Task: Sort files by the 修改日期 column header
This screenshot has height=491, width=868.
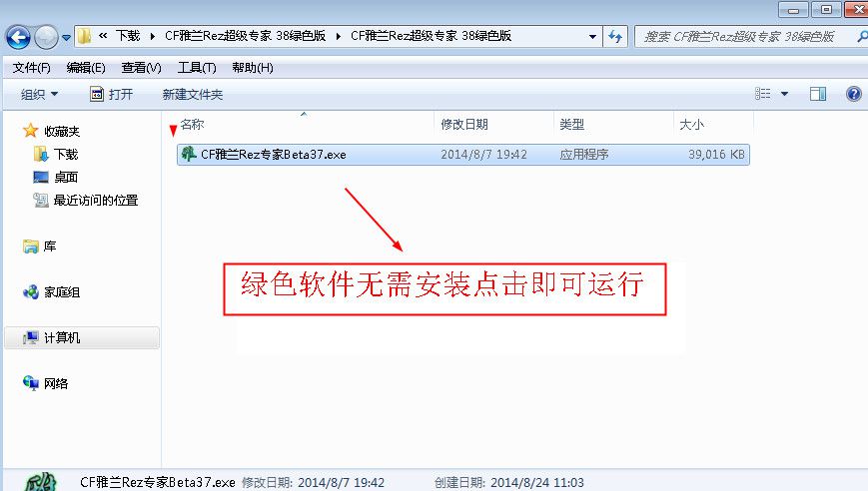Action: coord(463,125)
